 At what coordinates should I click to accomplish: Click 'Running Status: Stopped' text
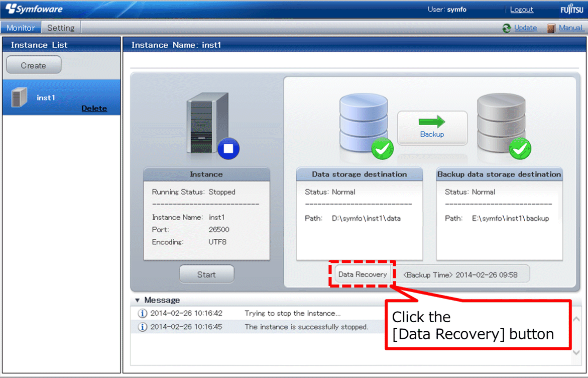tap(193, 192)
